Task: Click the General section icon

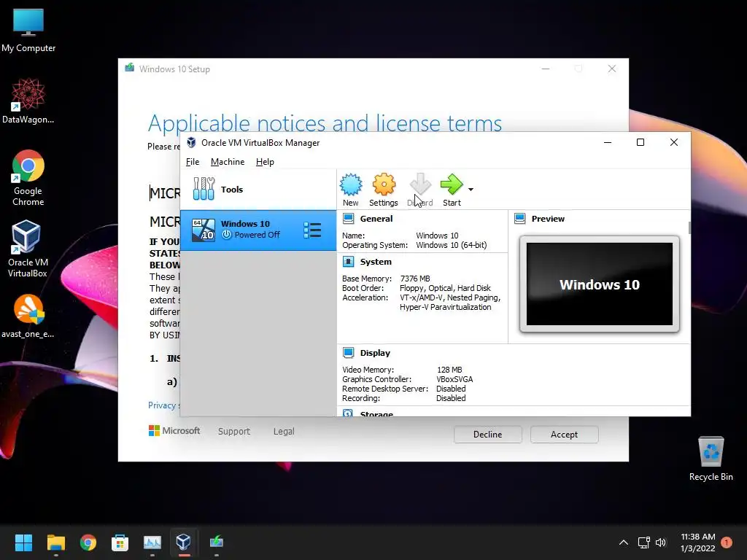Action: pos(348,219)
